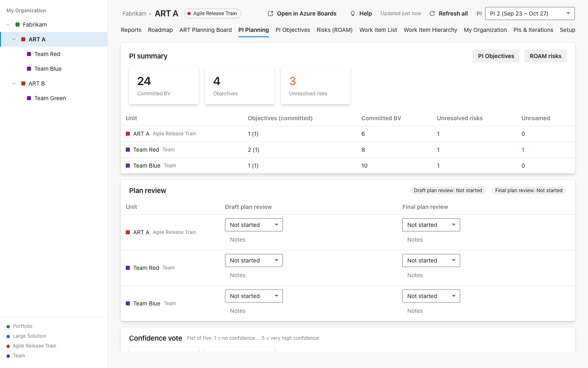Click the purple Team Green square icon
Viewport: 588px width, 368px height.
coord(29,98)
